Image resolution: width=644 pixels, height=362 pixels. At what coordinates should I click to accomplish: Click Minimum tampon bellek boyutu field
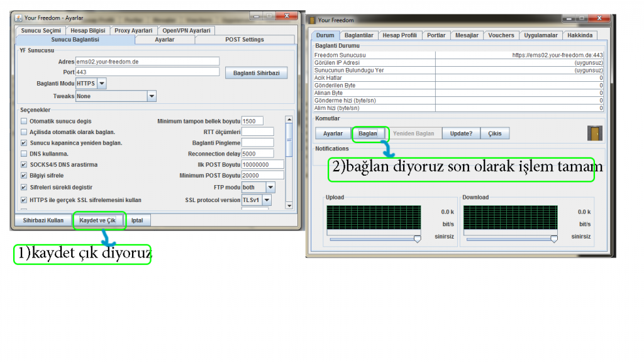pos(252,121)
